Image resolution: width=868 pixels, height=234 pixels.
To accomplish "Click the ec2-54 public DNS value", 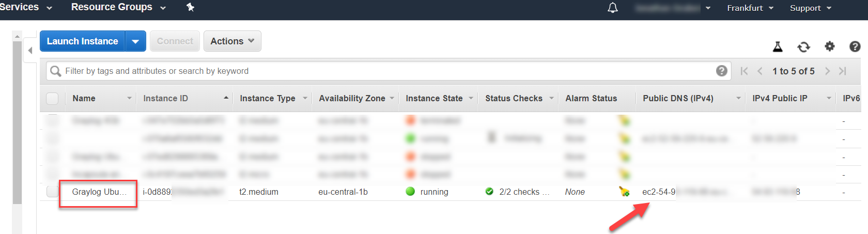I will pyautogui.click(x=659, y=192).
